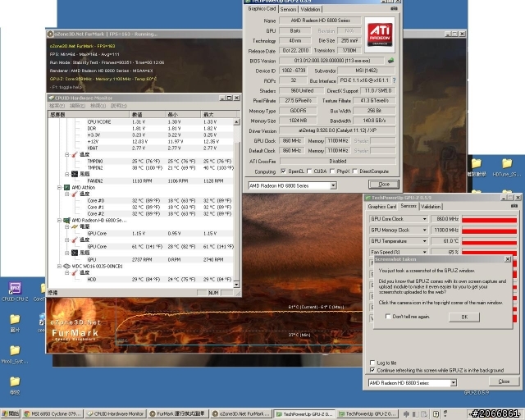525x420 pixels.
Task: Switch to the Validation tab in the Sensors window
Action: pos(431,207)
